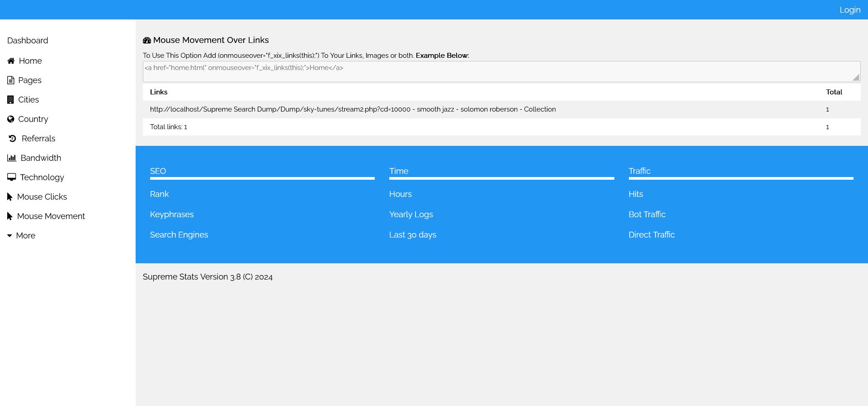Open Last 30 days report link
This screenshot has width=868, height=406.
413,235
